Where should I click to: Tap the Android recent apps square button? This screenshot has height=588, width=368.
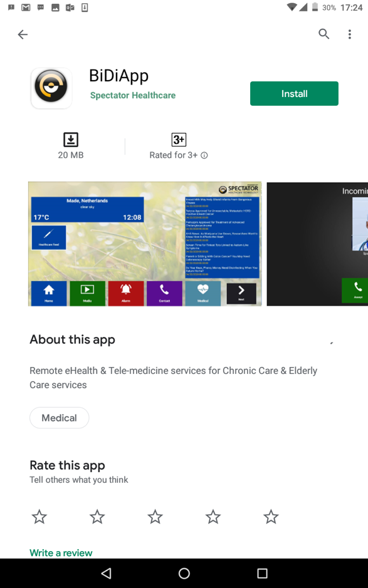coord(262,573)
